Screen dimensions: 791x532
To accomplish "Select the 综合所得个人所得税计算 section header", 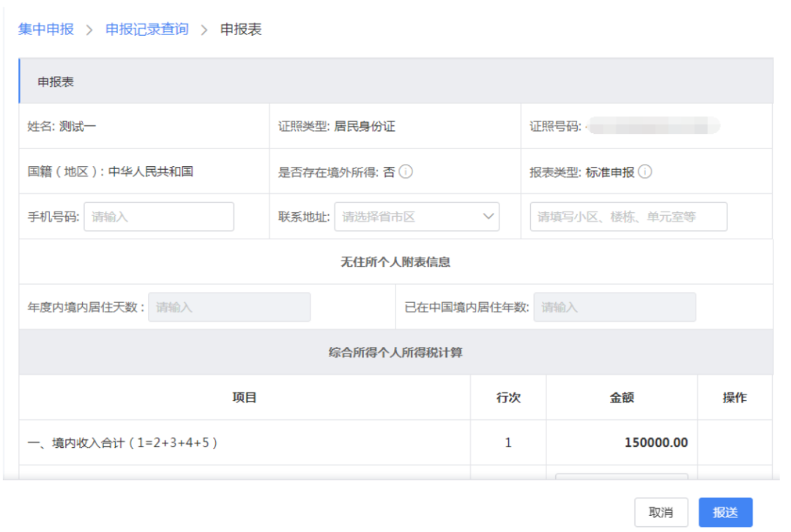I will pyautogui.click(x=395, y=352).
